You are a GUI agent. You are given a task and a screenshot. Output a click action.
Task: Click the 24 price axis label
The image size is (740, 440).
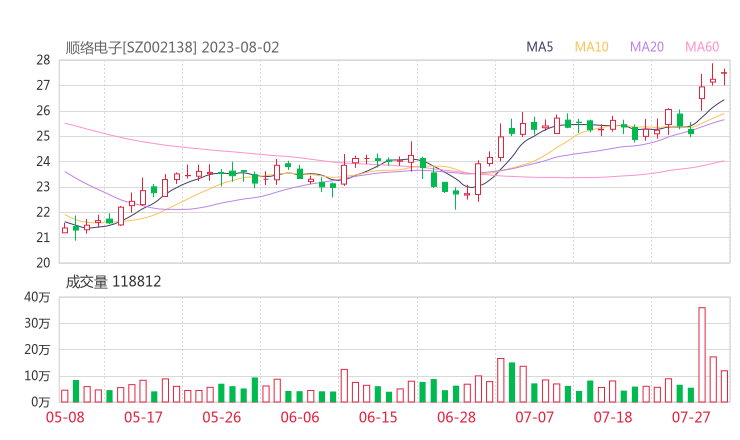click(x=43, y=161)
